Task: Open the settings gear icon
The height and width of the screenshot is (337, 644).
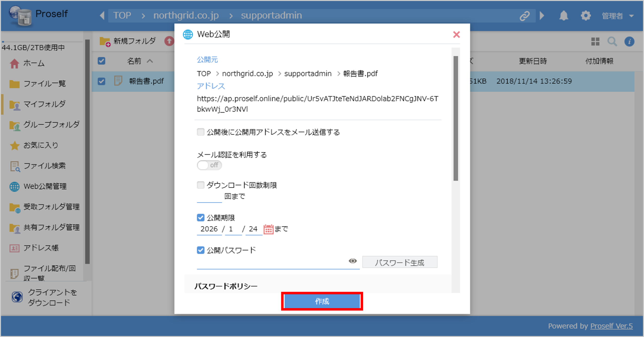Action: (586, 15)
